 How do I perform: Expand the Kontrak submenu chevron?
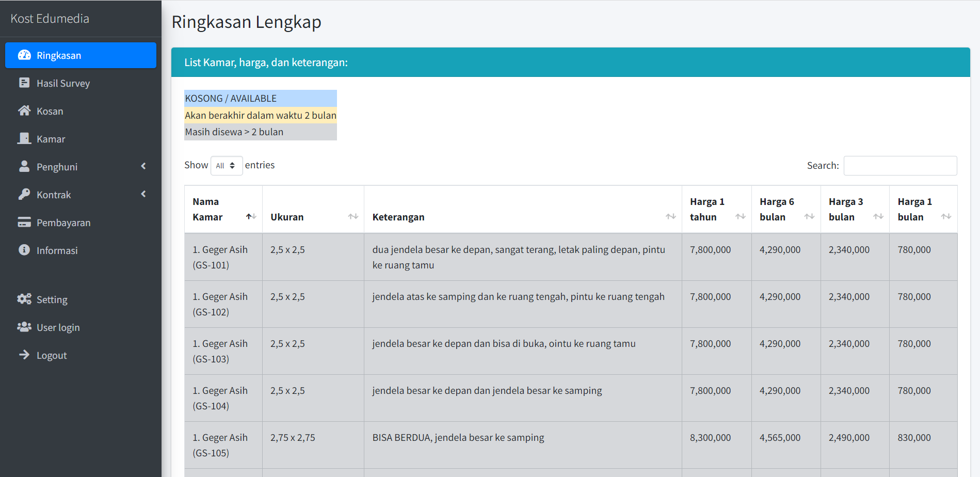click(x=143, y=194)
